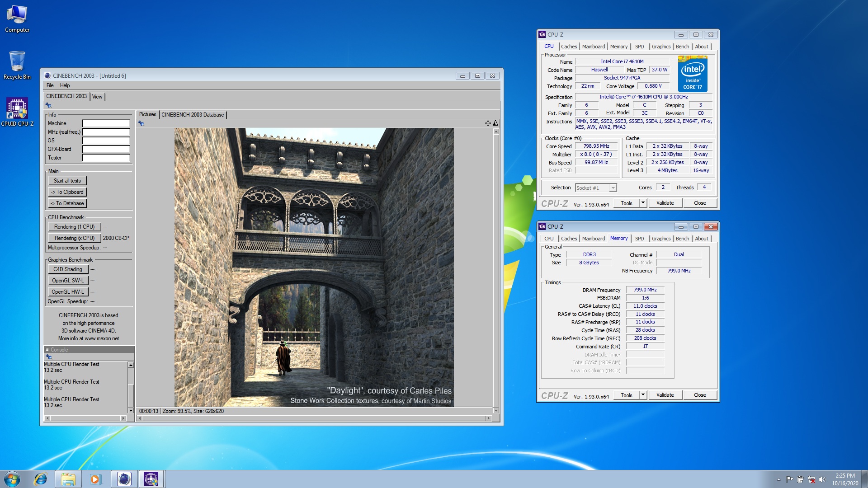Screen dimensions: 868x488
Task: Click the bottom CPU-Z window title icon
Action: pyautogui.click(x=542, y=226)
